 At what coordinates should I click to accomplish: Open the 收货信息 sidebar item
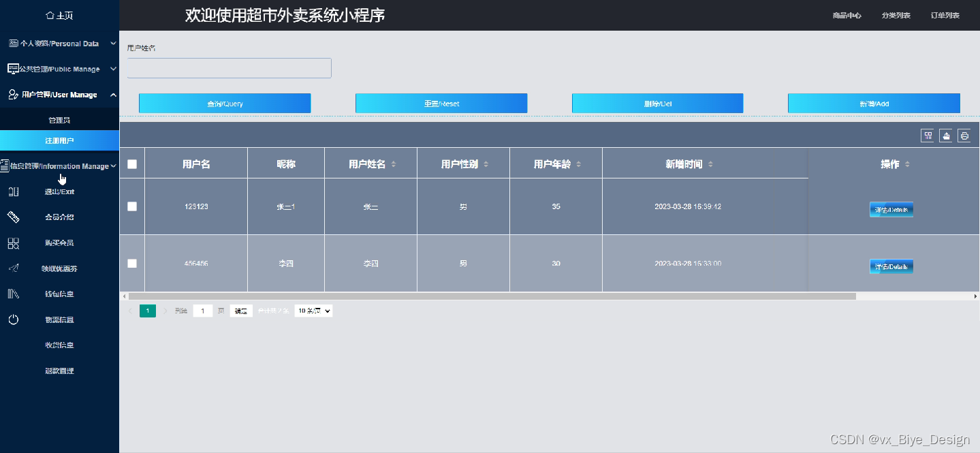click(59, 345)
